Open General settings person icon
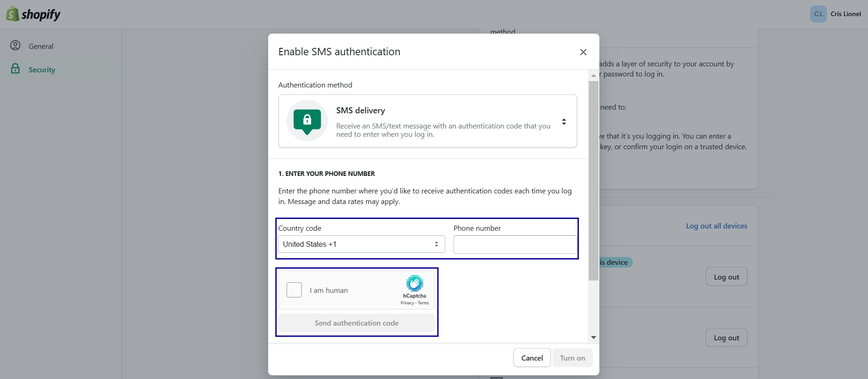Image resolution: width=868 pixels, height=379 pixels. pyautogui.click(x=15, y=45)
